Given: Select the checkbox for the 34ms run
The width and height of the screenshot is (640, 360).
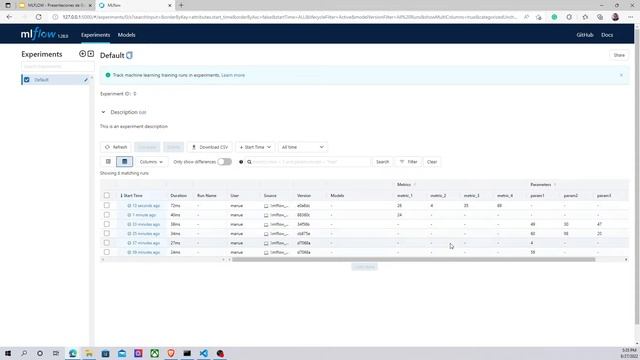Looking at the screenshot, I should click(107, 233).
